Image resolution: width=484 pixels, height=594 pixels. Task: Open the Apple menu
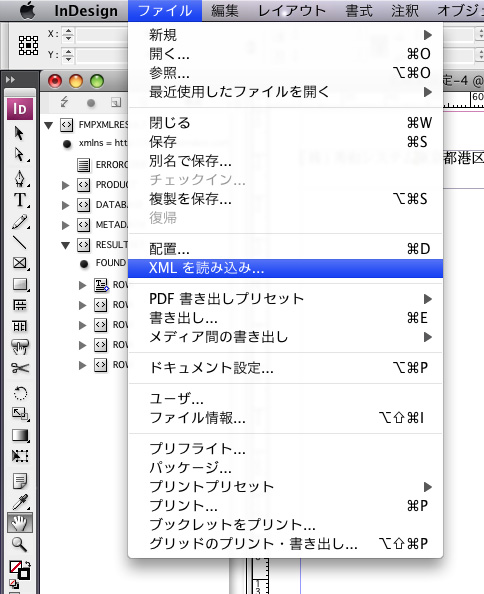tap(27, 10)
